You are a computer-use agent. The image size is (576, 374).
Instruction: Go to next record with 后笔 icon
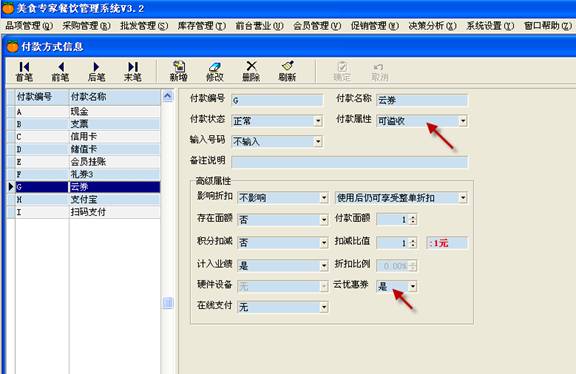pyautogui.click(x=97, y=71)
